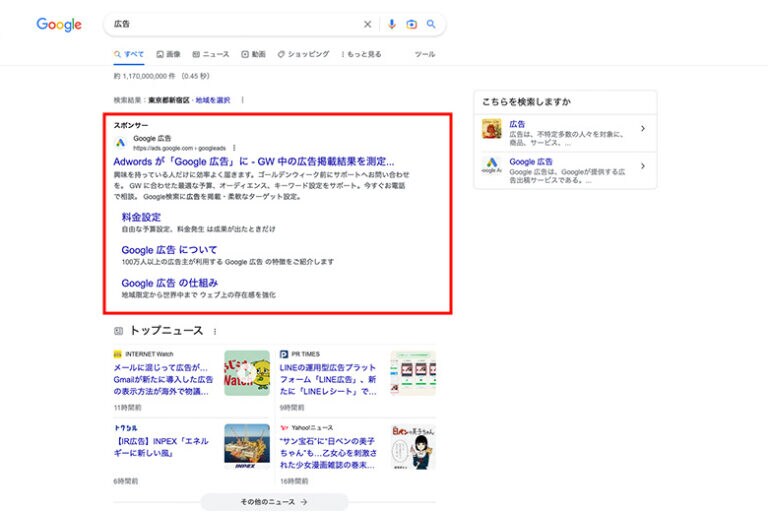Open image search with the camera icon

tap(411, 24)
